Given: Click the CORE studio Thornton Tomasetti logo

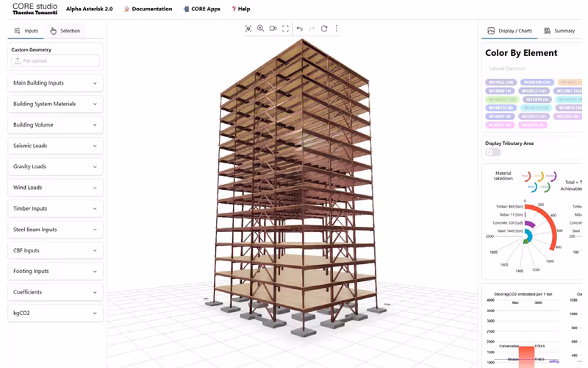Looking at the screenshot, I should click(x=35, y=9).
